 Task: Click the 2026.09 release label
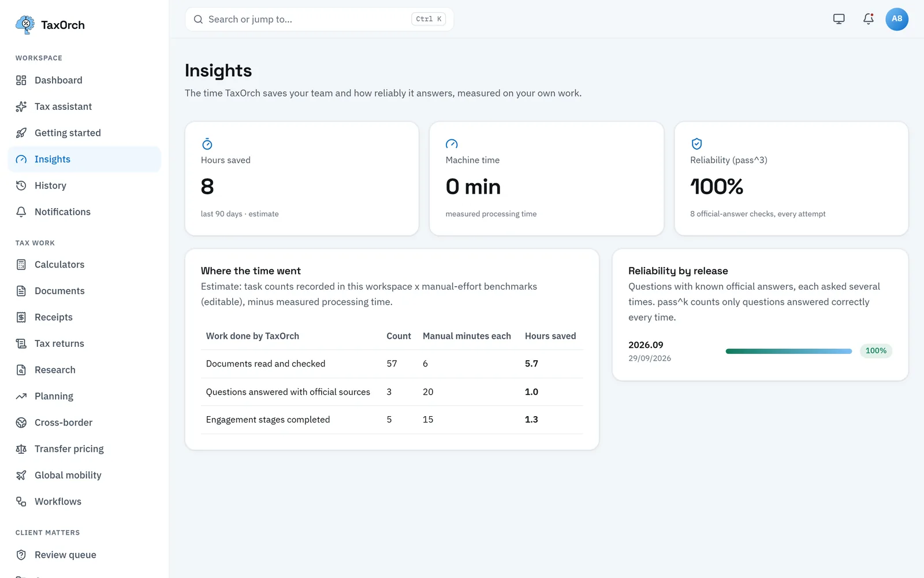click(646, 345)
